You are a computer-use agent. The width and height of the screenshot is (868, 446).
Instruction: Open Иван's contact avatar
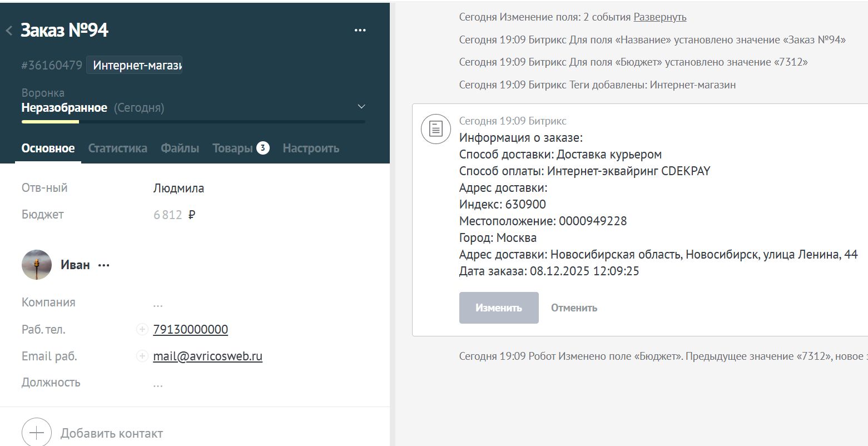(x=36, y=264)
